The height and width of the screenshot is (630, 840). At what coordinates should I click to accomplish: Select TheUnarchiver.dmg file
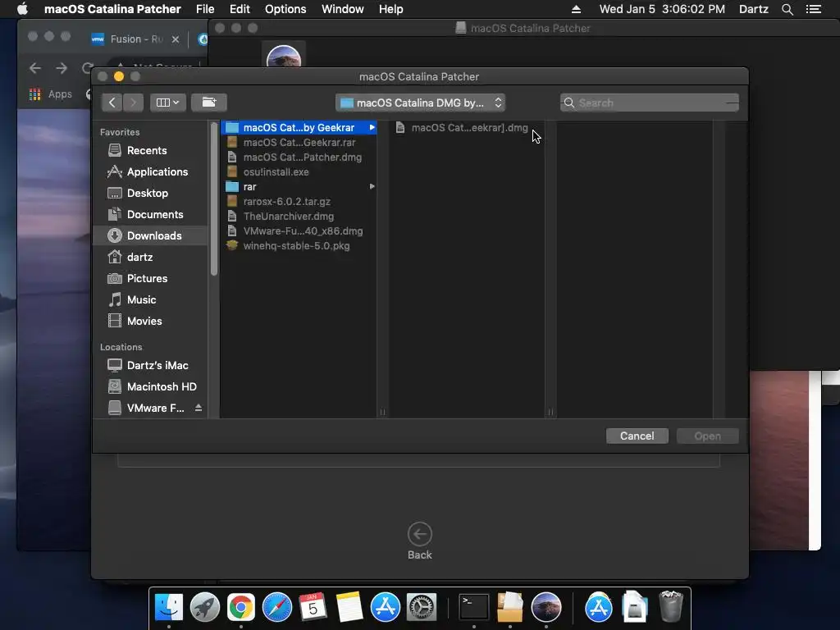299,217
